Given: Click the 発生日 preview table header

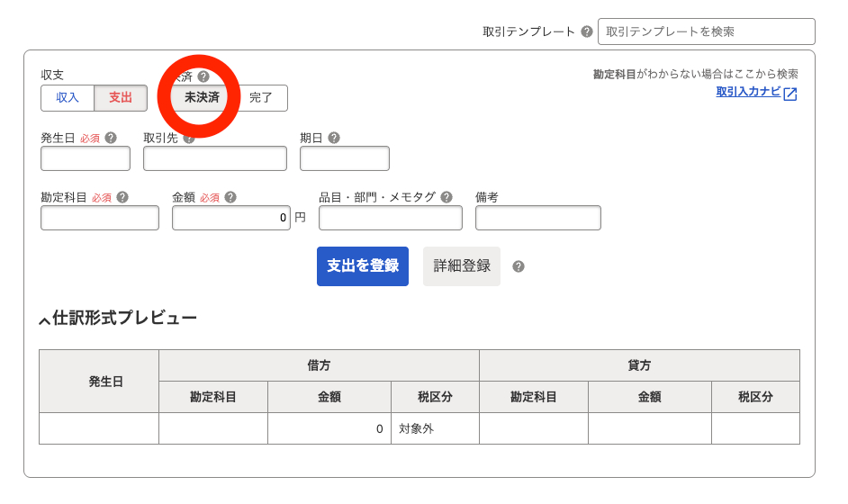Looking at the screenshot, I should 99,382.
